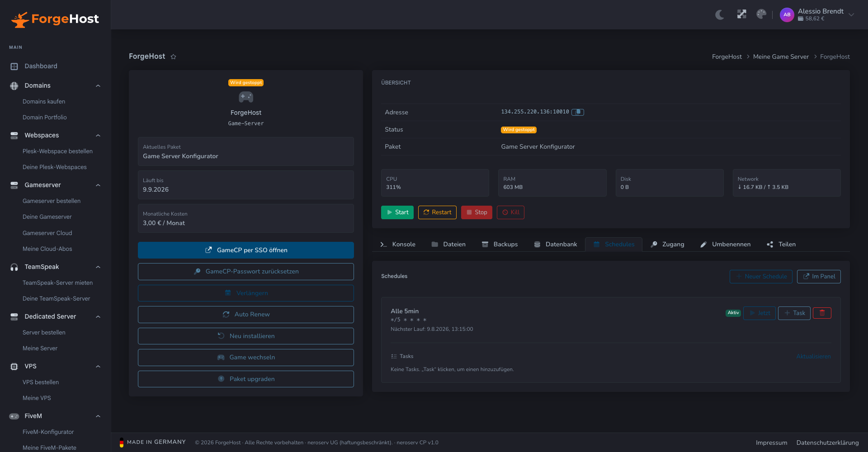Open GameCP per SSO
Screen dimensions: 868x452
pos(246,250)
